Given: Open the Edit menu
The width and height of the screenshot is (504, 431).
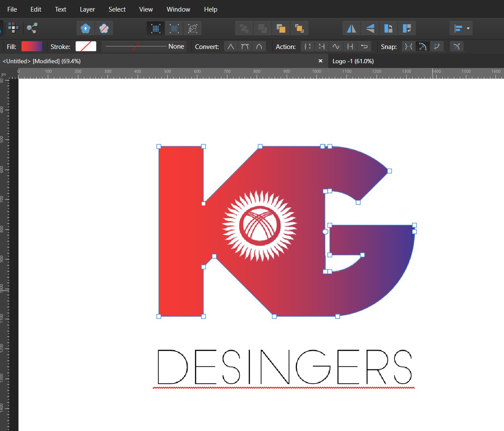Looking at the screenshot, I should [x=36, y=9].
